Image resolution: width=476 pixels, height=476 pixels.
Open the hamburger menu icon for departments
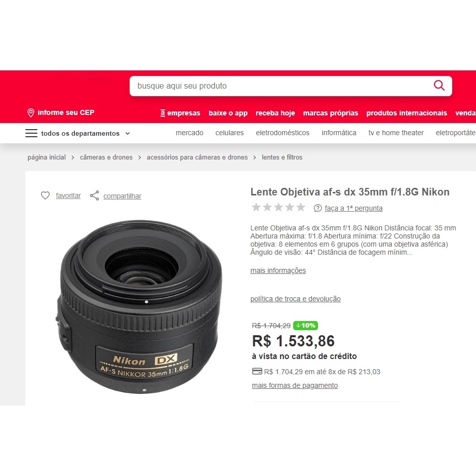click(x=31, y=133)
